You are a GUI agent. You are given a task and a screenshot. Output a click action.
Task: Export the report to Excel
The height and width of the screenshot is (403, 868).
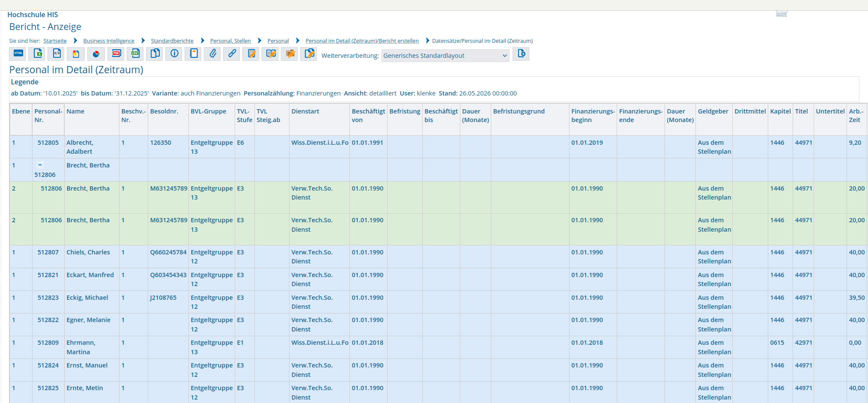pyautogui.click(x=37, y=54)
